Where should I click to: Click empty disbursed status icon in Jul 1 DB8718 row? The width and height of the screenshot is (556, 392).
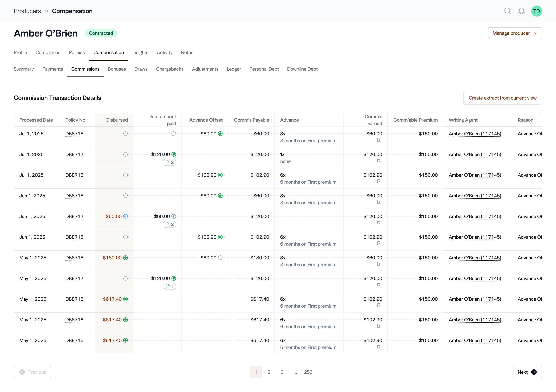[125, 134]
